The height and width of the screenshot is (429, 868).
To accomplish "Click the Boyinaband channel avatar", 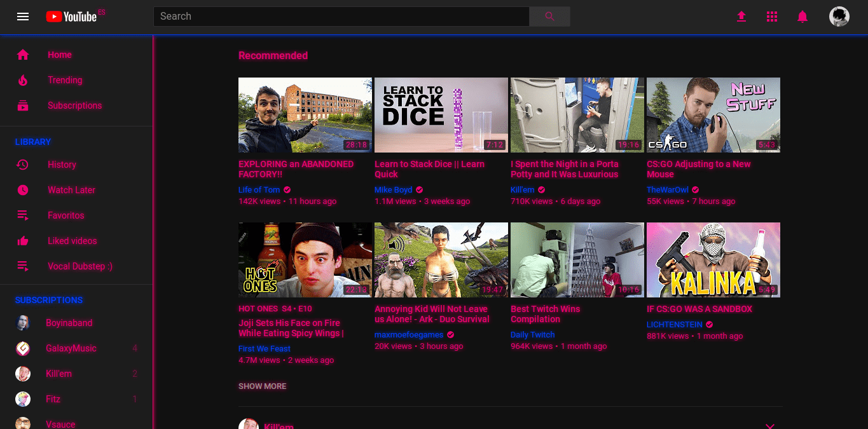I will [23, 323].
